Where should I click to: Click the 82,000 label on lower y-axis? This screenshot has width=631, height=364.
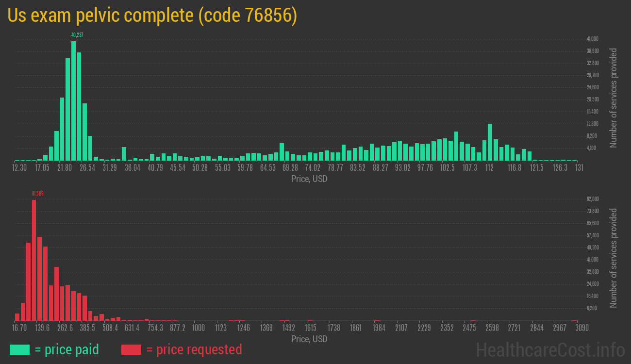[x=592, y=199]
